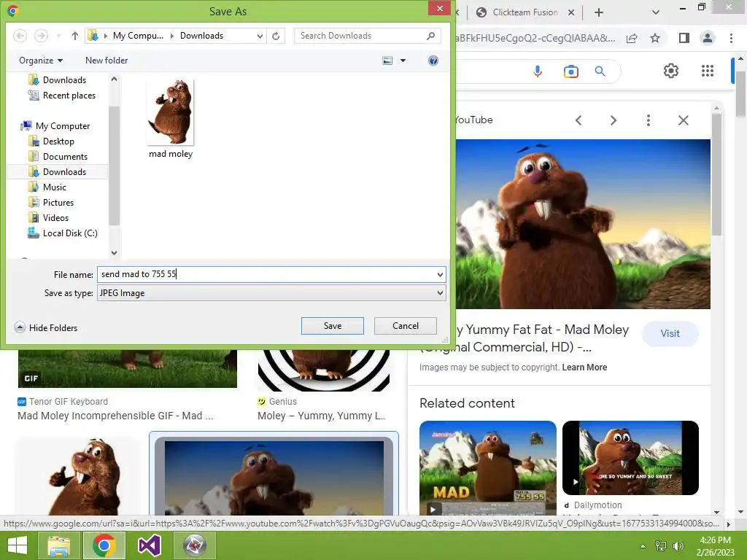The height and width of the screenshot is (560, 747).
Task: Create a New folder
Action: pyautogui.click(x=107, y=61)
